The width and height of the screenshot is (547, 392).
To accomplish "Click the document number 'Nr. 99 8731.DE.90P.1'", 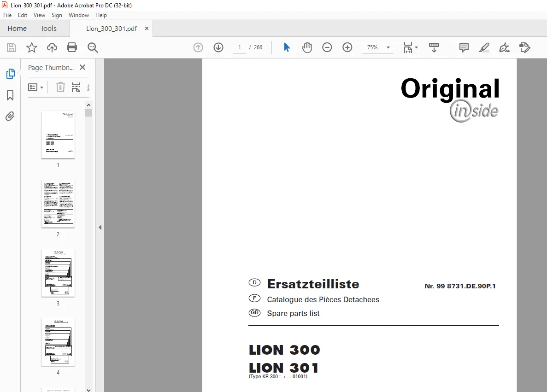I will coord(460,286).
